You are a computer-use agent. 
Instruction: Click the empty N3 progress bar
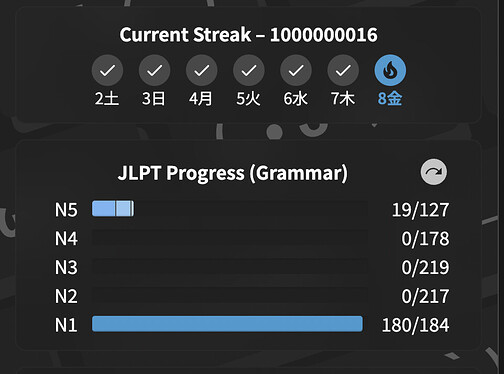tap(230, 266)
